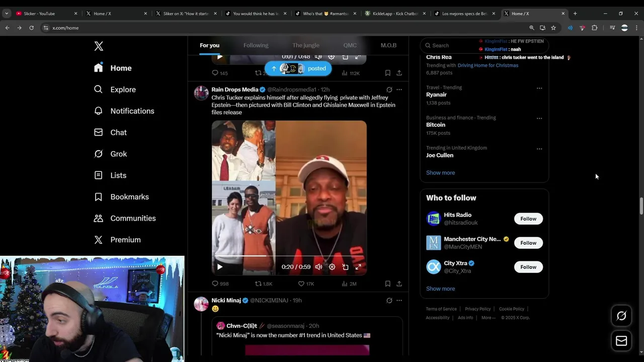This screenshot has width=644, height=362.
Task: Share the top post with 112K views
Action: [399, 73]
